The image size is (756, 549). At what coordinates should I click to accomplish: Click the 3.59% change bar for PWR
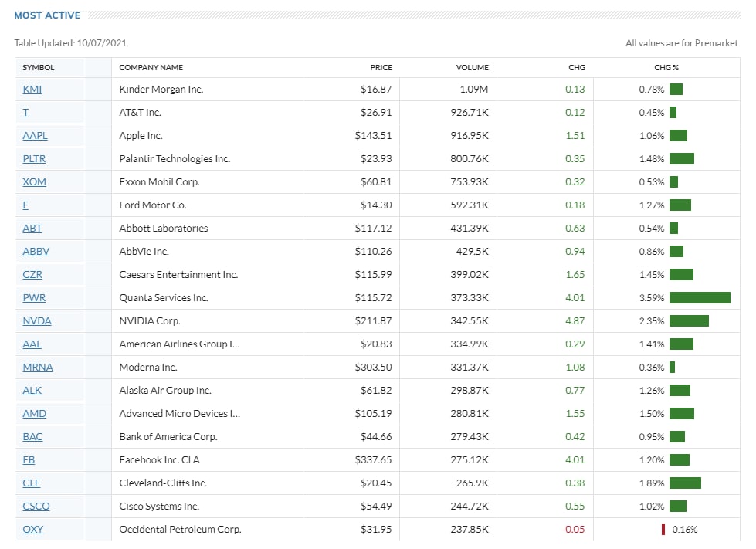pyautogui.click(x=700, y=297)
